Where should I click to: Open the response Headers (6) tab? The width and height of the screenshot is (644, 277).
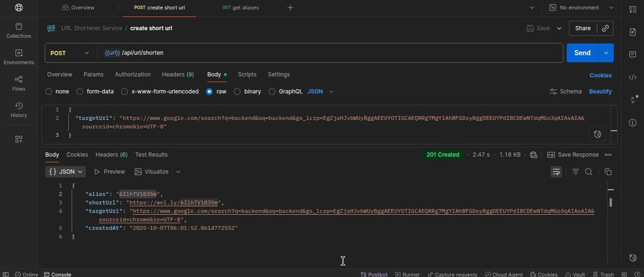(112, 155)
